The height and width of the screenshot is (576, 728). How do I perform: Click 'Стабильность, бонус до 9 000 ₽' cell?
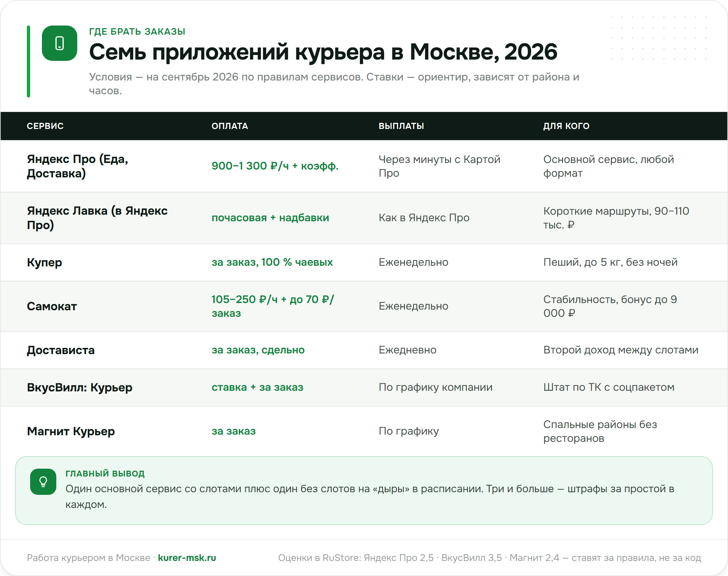coord(610,306)
